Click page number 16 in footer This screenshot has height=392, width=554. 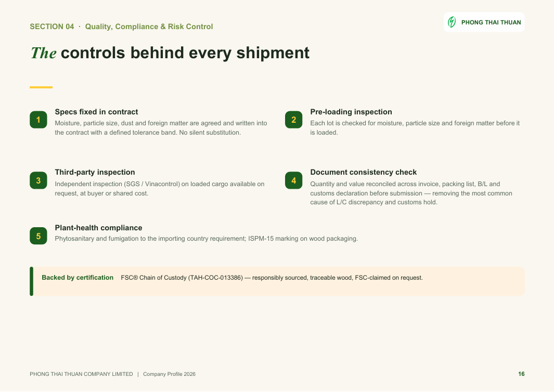coord(521,374)
